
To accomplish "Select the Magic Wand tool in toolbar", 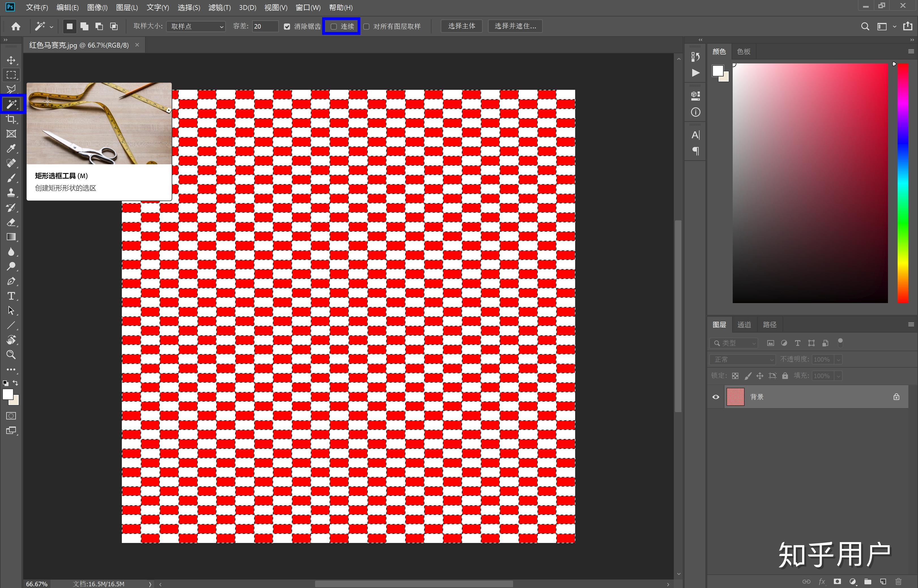I will [x=12, y=104].
